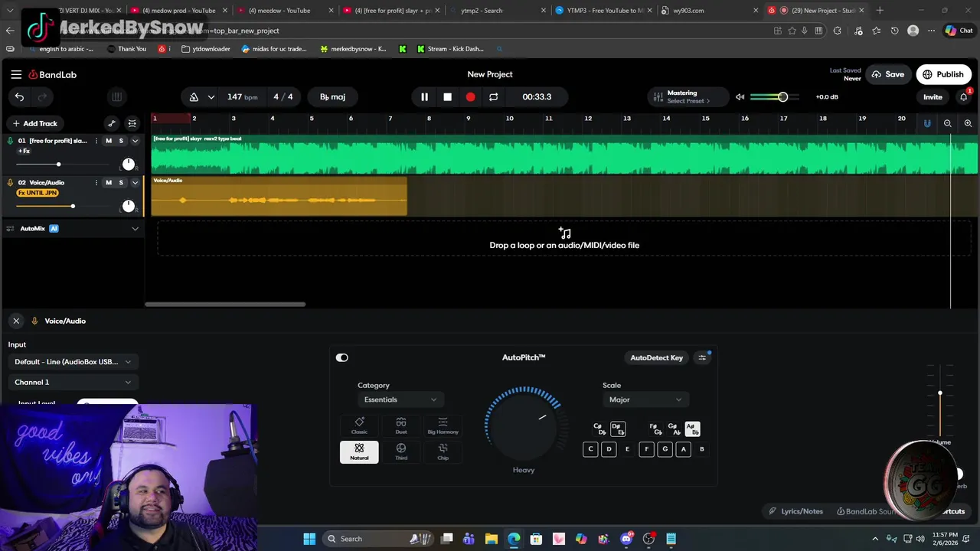Open the Channel 1 dropdown
The width and height of the screenshot is (980, 551).
coord(73,382)
